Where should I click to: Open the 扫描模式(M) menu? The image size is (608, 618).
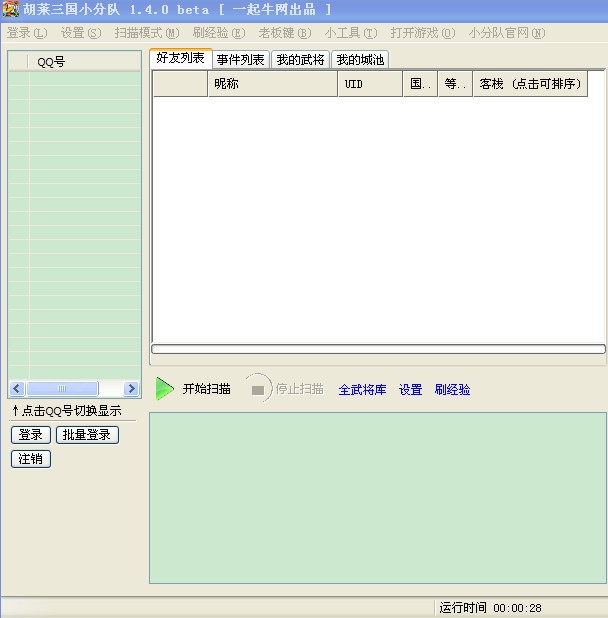coord(147,33)
